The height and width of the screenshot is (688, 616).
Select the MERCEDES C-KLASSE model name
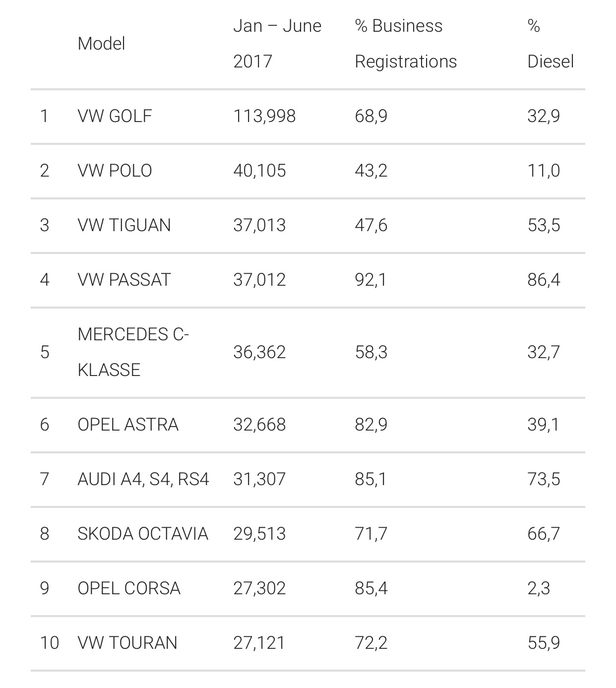[x=133, y=352]
